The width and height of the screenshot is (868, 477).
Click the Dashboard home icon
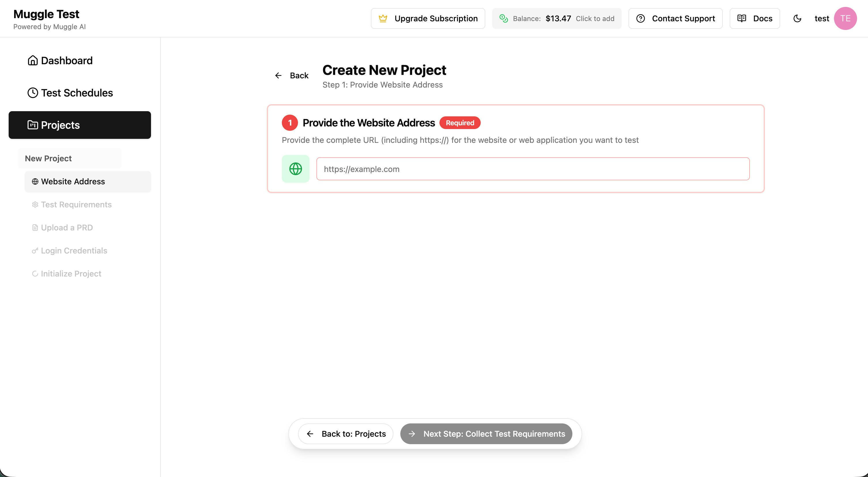(33, 61)
